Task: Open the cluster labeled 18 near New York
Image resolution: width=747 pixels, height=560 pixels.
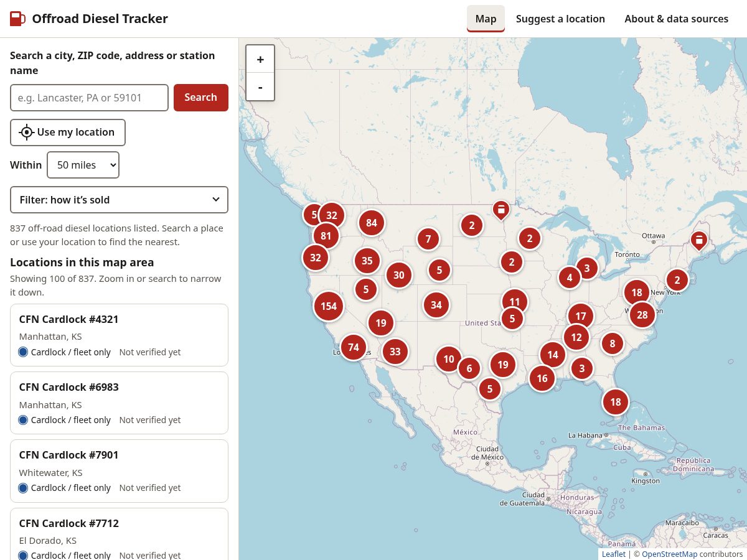Action: click(x=637, y=292)
